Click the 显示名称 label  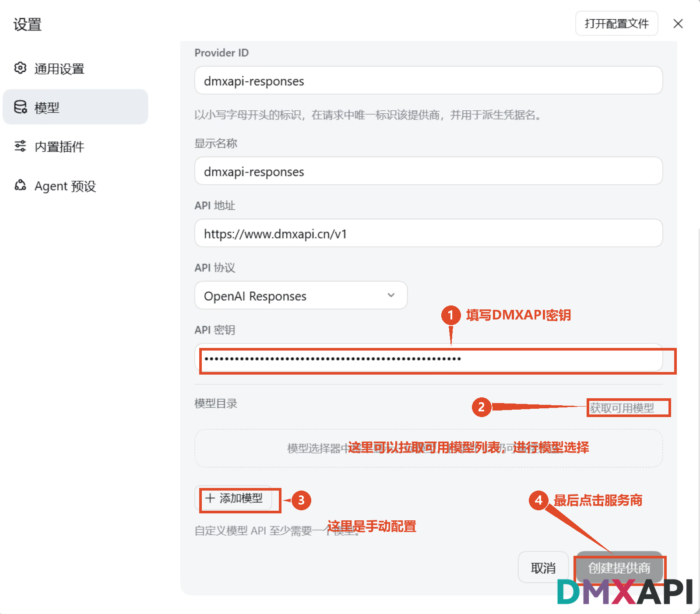coord(216,144)
